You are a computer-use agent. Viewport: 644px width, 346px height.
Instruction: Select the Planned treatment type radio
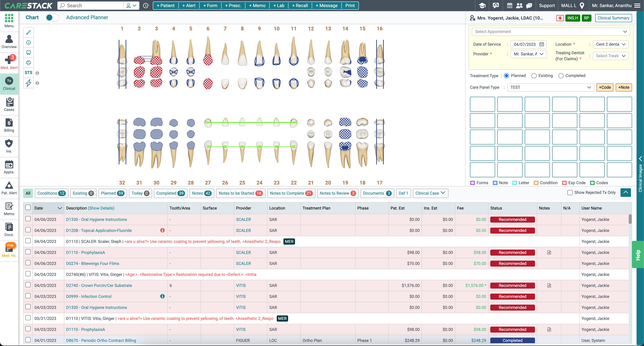coord(506,76)
